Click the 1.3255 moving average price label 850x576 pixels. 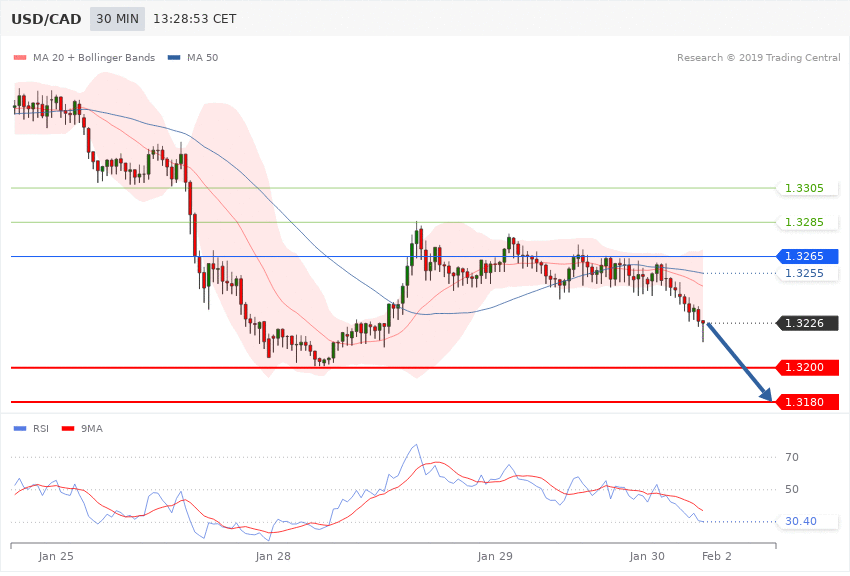pyautogui.click(x=808, y=273)
